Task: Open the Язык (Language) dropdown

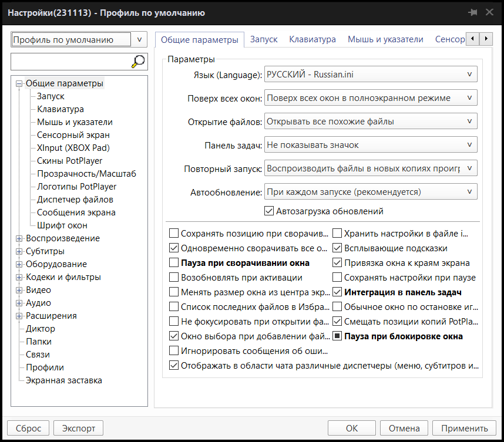Action: pyautogui.click(x=371, y=74)
